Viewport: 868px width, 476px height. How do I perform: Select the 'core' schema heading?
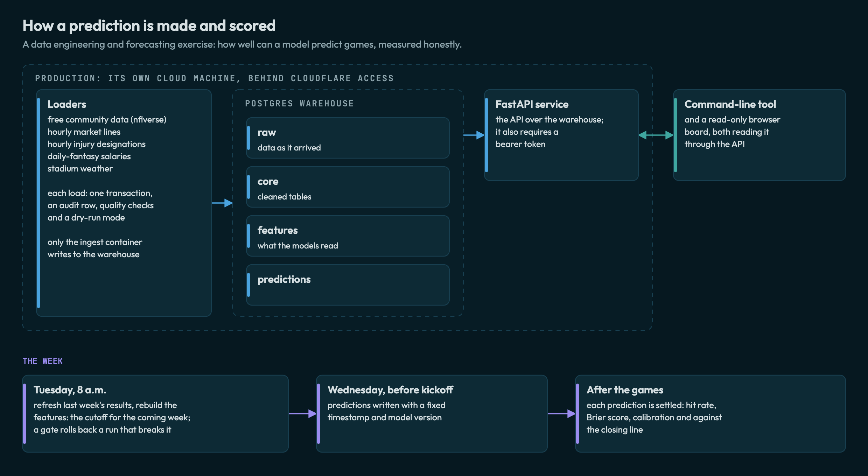coord(268,181)
